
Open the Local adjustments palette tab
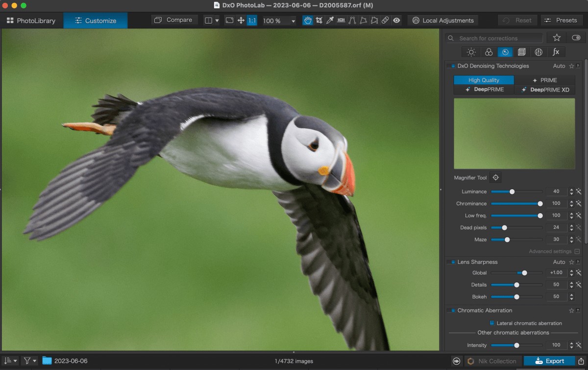tap(539, 52)
